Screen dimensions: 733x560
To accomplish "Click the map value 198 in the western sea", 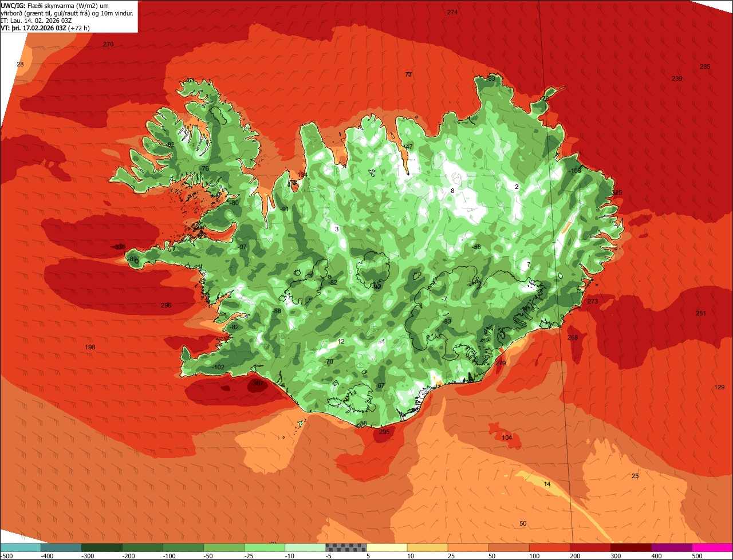I will tap(90, 348).
